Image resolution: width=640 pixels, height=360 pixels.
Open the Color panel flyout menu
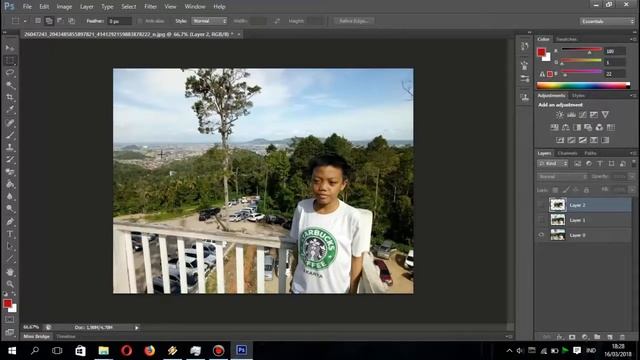pyautogui.click(x=633, y=39)
